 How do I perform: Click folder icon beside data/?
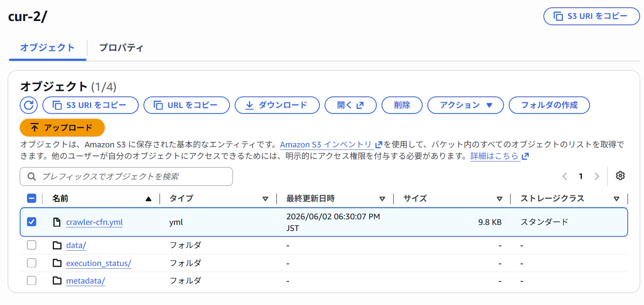[57, 245]
